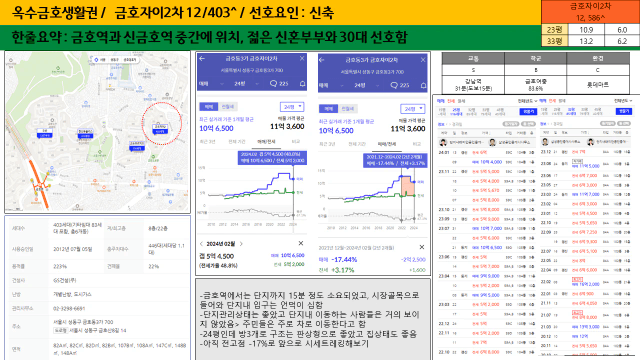The height and width of the screenshot is (360, 640).
Task: Click bell notification icon in left price panel
Action: coord(302,84)
